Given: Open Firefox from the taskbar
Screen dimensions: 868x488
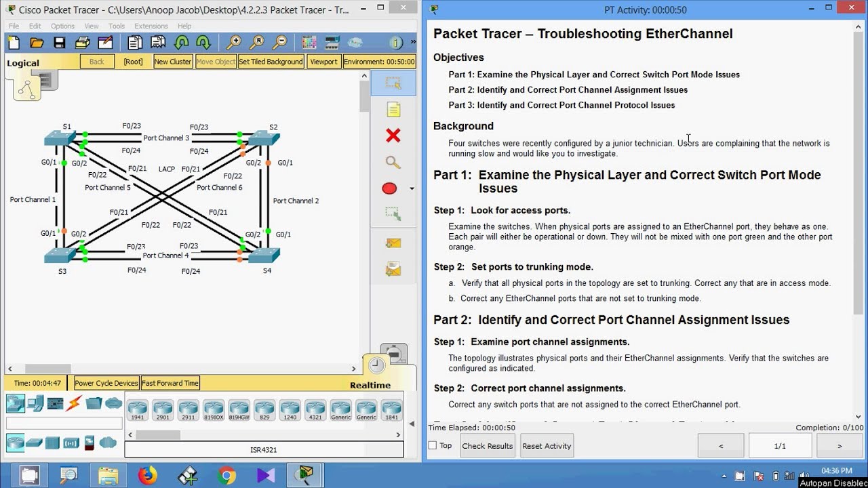Looking at the screenshot, I should click(x=147, y=476).
